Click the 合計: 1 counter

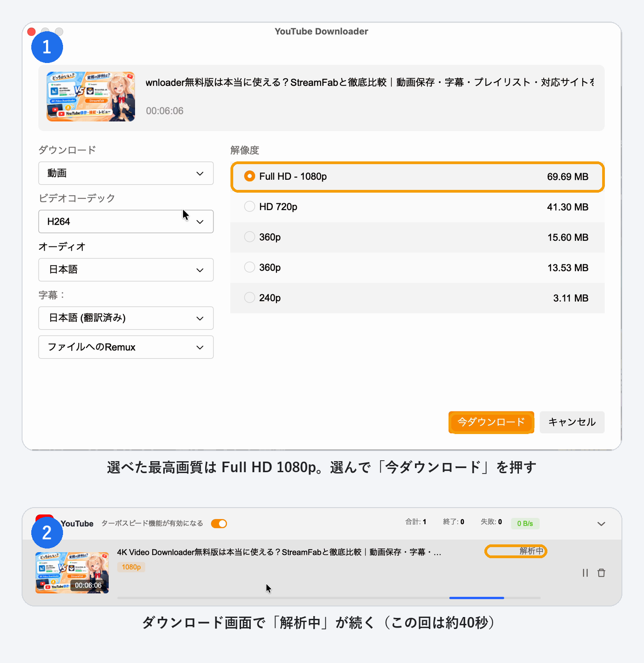pos(416,522)
